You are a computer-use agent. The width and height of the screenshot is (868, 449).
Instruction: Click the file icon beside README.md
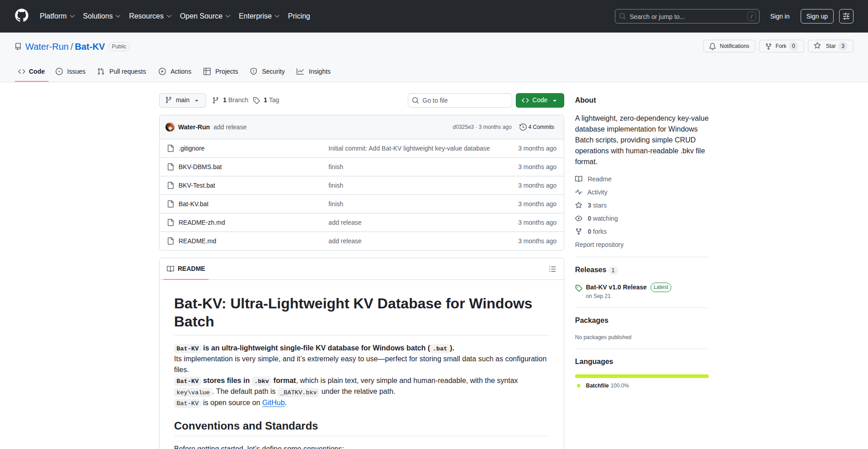pos(170,241)
